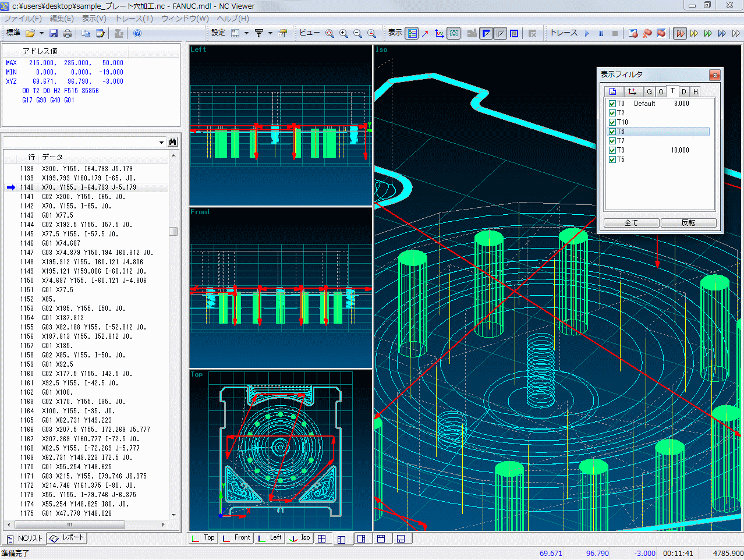Image resolution: width=744 pixels, height=560 pixels.
Task: Switch to the レポート tab
Action: (68, 538)
